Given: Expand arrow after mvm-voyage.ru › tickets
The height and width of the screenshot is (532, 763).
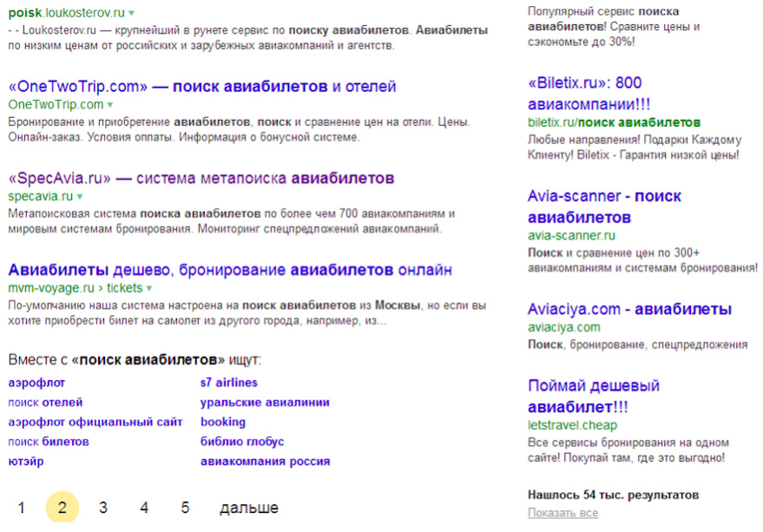Looking at the screenshot, I should pos(149,288).
